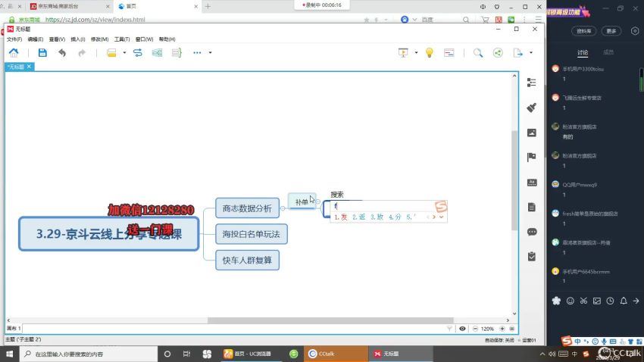
Task: Choose the third IME candidate 放
Action: (x=377, y=217)
